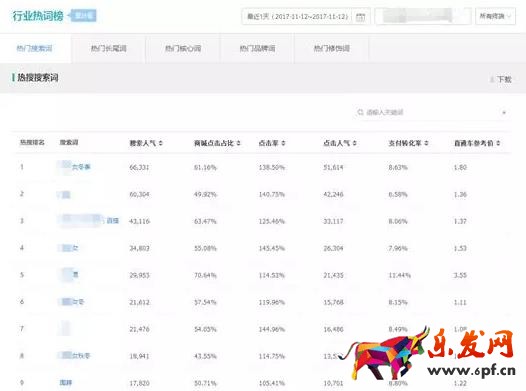Open the rank 2 search term link

click(x=64, y=194)
